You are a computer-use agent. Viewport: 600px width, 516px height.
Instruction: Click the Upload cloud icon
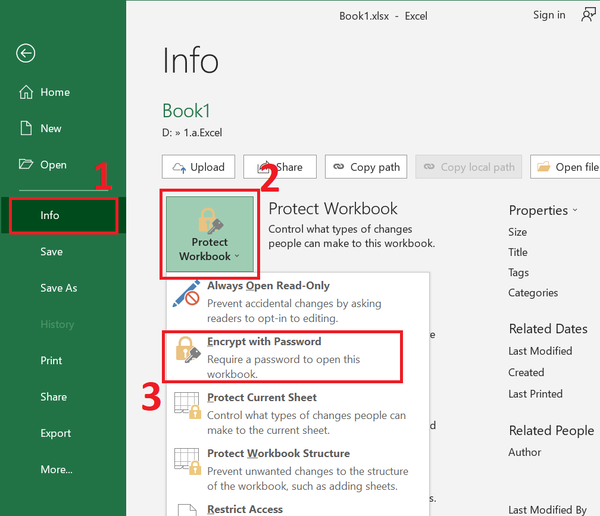pyautogui.click(x=179, y=167)
